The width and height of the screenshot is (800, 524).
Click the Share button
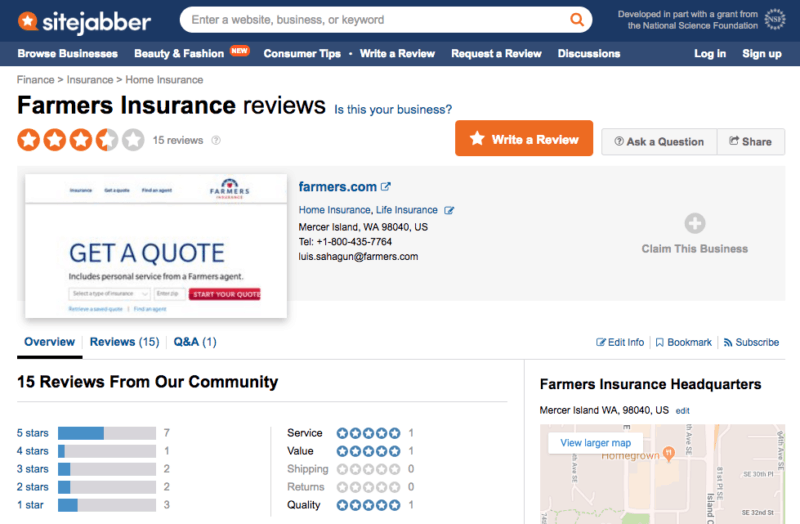click(x=751, y=142)
